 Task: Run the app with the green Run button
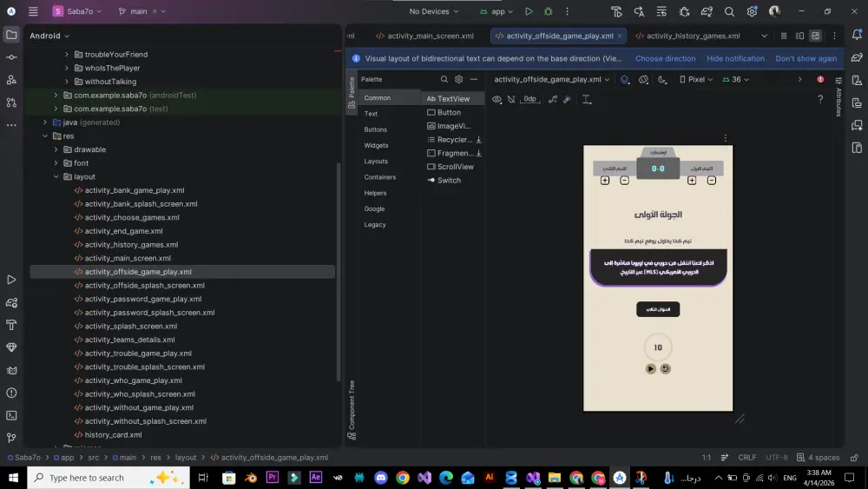click(529, 11)
